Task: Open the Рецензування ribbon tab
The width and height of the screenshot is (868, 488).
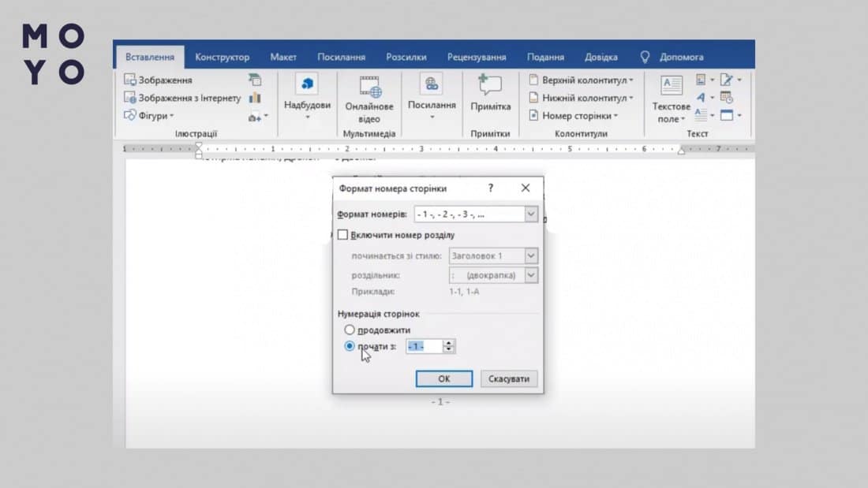Action: click(x=477, y=57)
